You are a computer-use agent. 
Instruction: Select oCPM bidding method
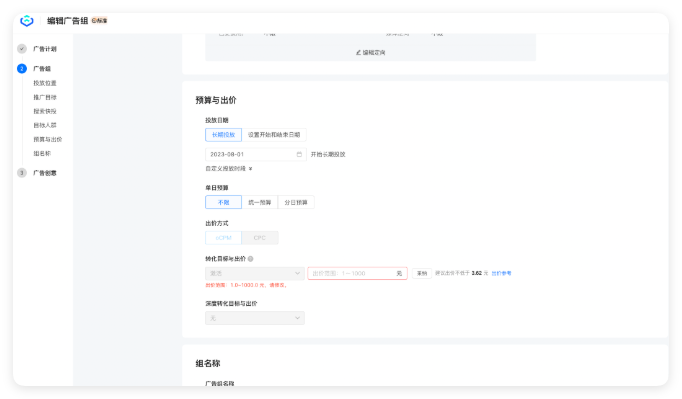point(223,238)
